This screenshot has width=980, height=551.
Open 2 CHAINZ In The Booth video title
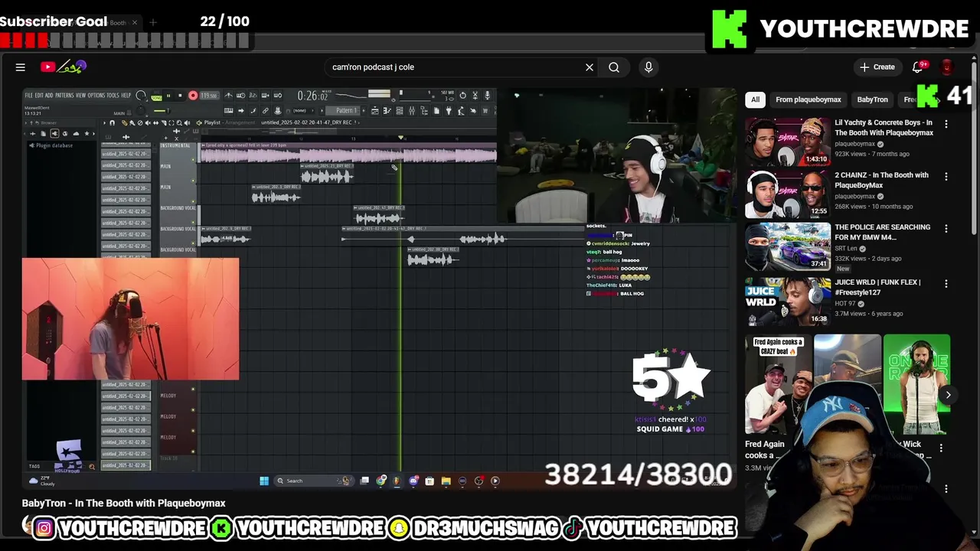(x=881, y=180)
